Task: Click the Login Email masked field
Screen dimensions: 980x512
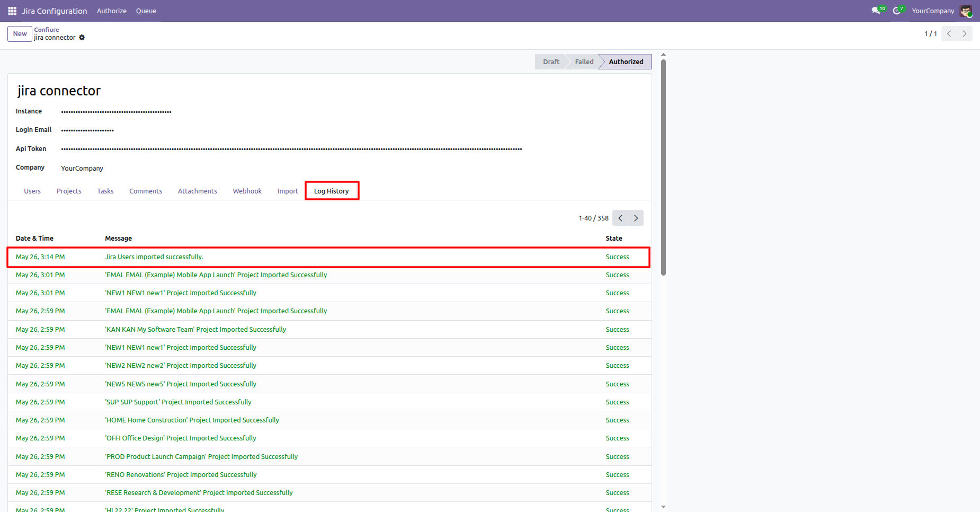Action: pyautogui.click(x=87, y=130)
